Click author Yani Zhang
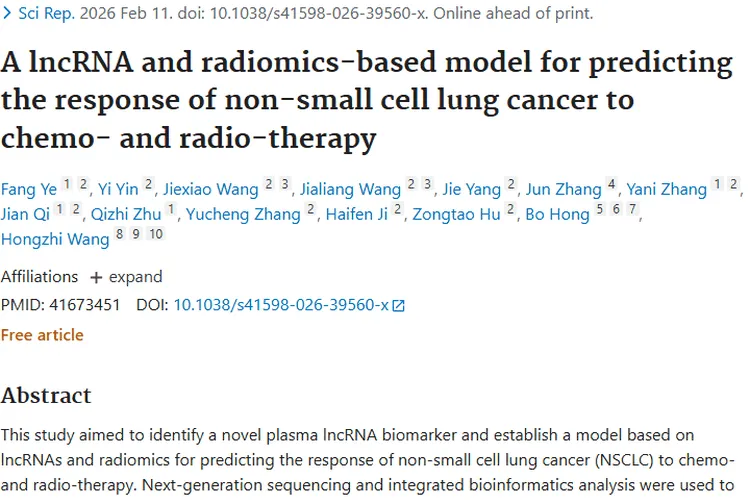Image resolution: width=750 pixels, height=500 pixels. coord(667,188)
